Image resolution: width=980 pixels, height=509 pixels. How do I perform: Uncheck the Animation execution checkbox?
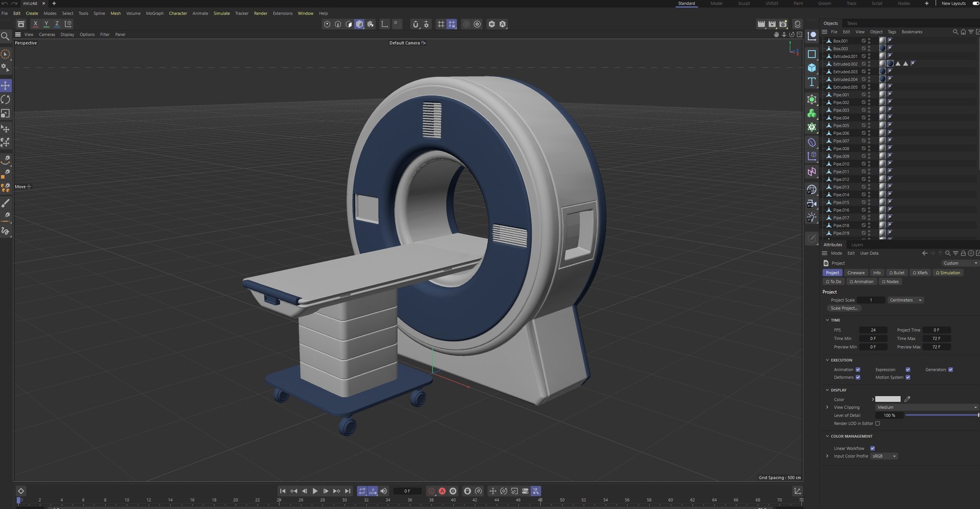(858, 369)
